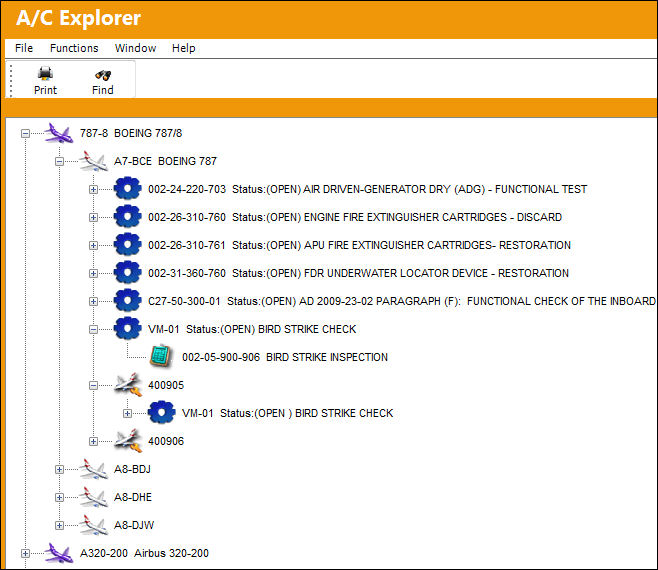Click the toolbar drag handle grip
This screenshot has height=570, width=658.
(x=11, y=80)
